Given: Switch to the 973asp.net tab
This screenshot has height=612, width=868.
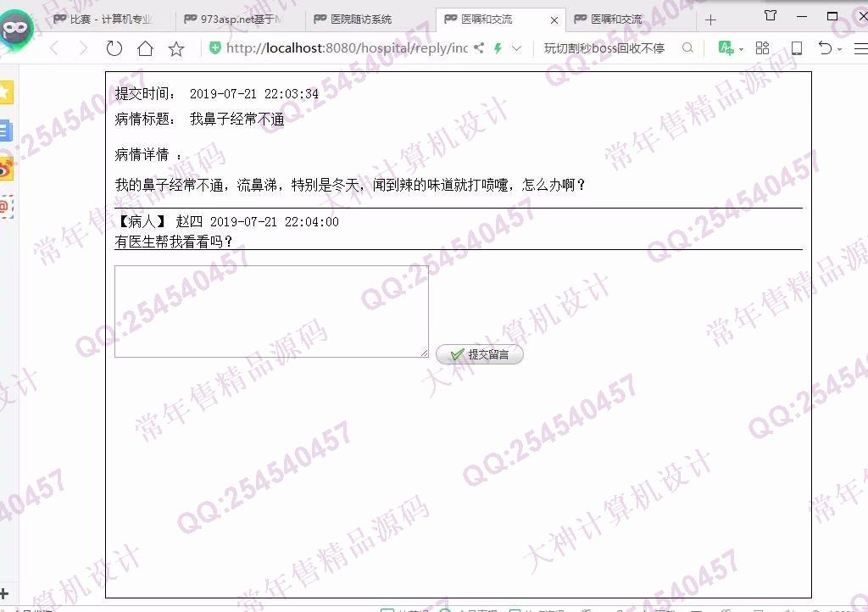Looking at the screenshot, I should (238, 19).
